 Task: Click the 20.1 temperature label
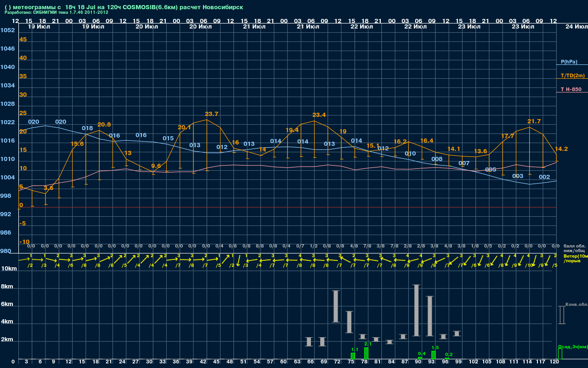pos(184,127)
